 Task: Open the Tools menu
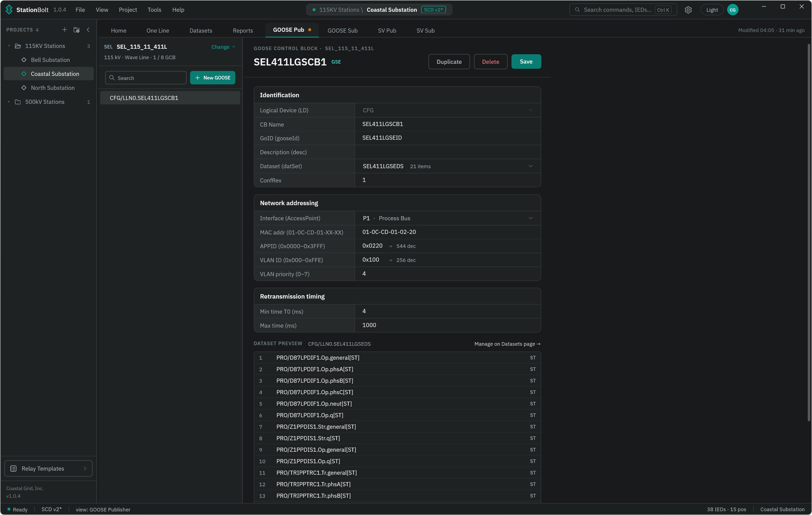pos(154,10)
